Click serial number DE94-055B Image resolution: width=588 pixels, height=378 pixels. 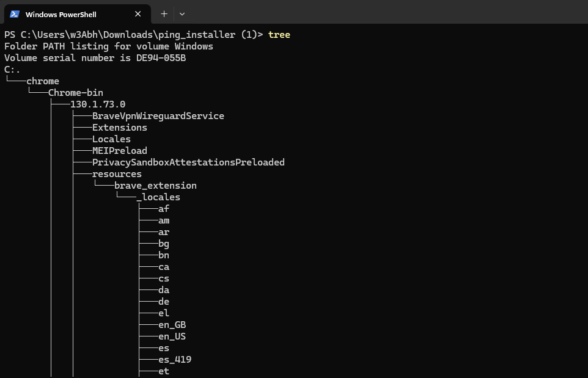(x=161, y=58)
